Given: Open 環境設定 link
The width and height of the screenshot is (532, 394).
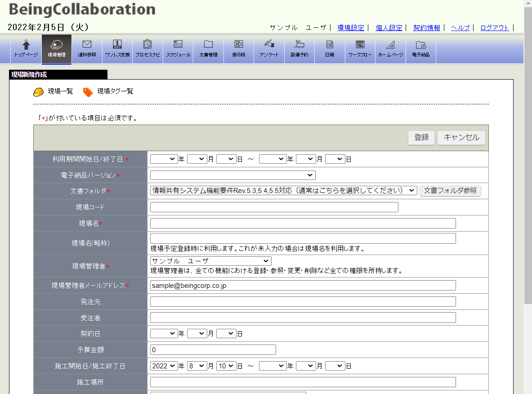Looking at the screenshot, I should [x=351, y=28].
